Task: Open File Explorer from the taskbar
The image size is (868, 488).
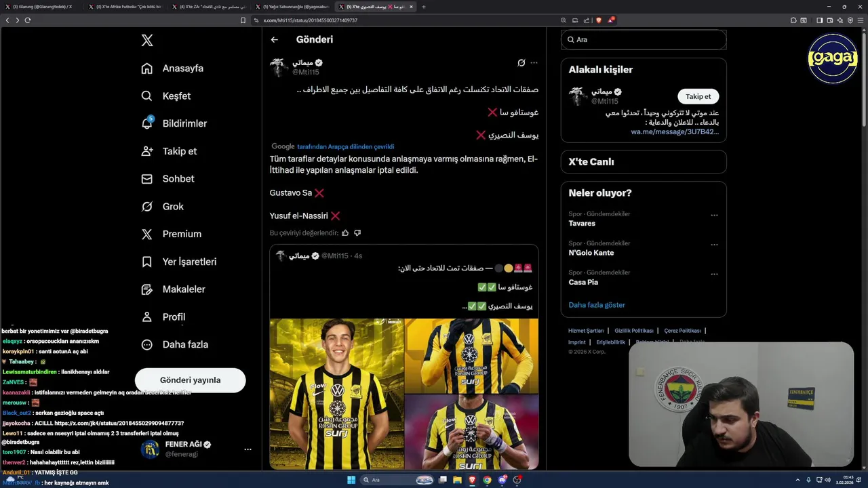Action: tap(458, 480)
